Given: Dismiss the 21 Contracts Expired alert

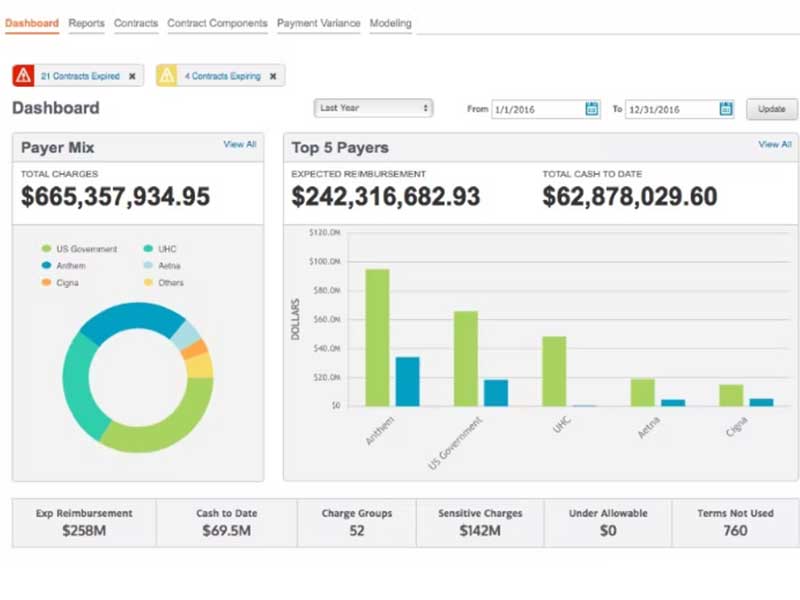Looking at the screenshot, I should [132, 76].
